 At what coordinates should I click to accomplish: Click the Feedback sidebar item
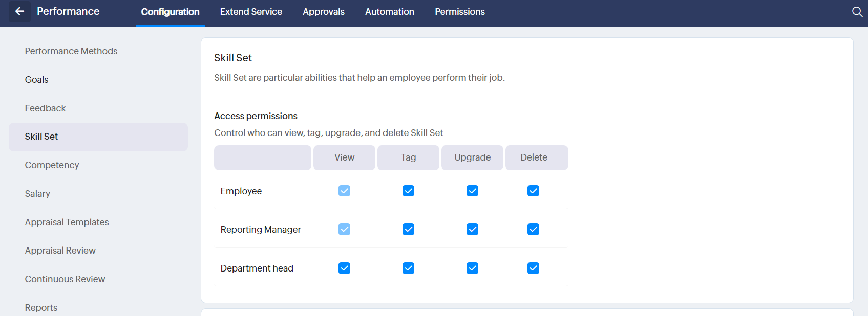coord(45,108)
